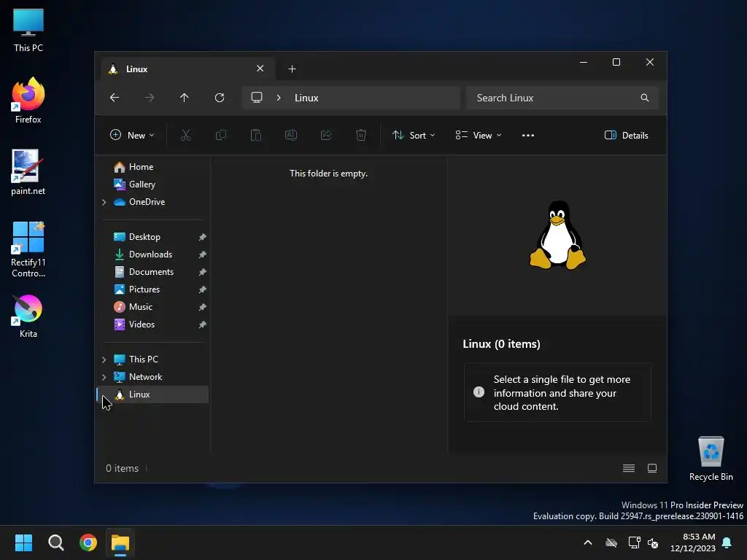The width and height of the screenshot is (747, 560).
Task: Open muted volume icon in tray
Action: click(653, 542)
